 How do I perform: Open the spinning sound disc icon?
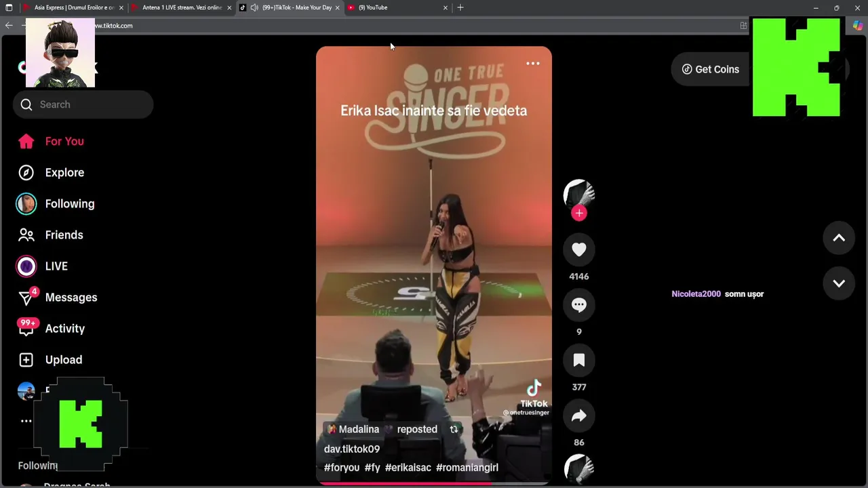578,469
